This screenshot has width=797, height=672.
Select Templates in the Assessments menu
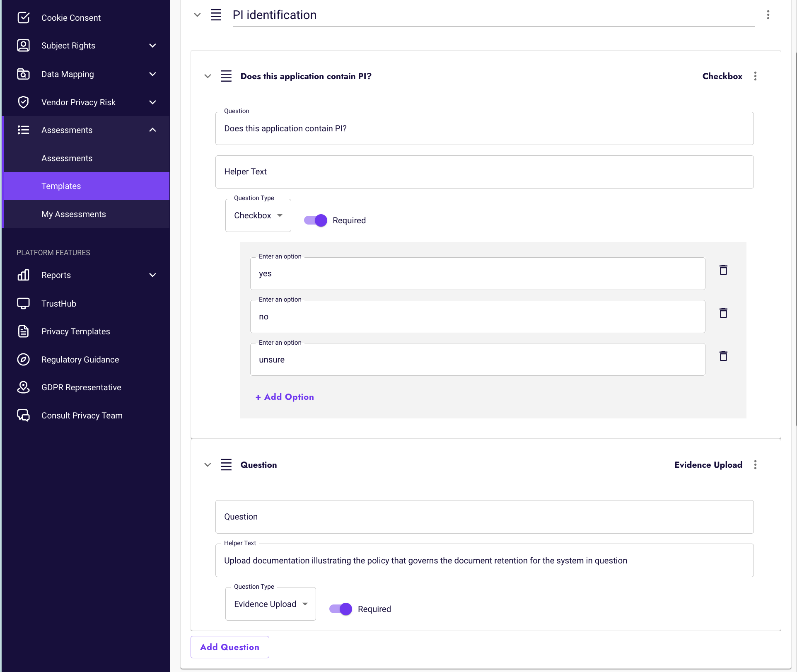coord(60,186)
